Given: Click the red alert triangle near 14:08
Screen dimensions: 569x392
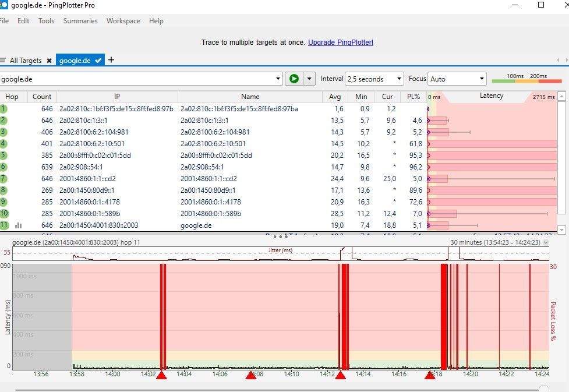Looking at the screenshot, I should [251, 375].
